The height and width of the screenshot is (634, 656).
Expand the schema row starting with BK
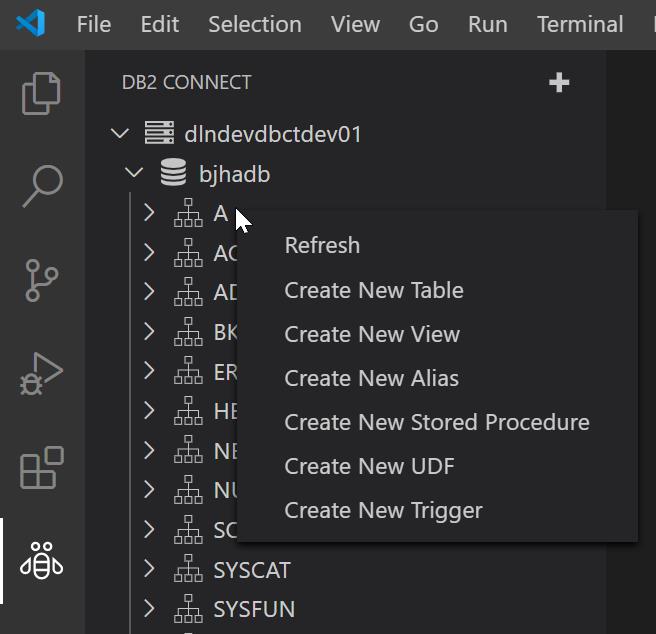(149, 331)
